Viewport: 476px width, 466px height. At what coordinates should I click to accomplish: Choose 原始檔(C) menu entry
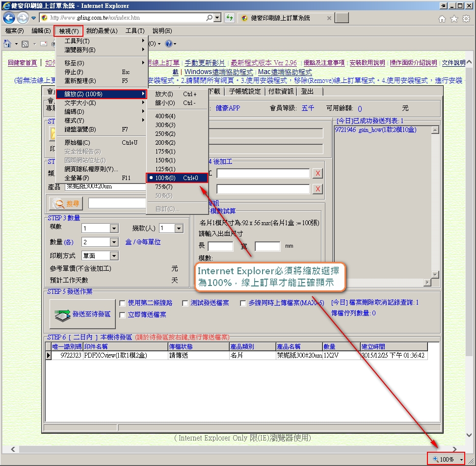tap(102, 143)
